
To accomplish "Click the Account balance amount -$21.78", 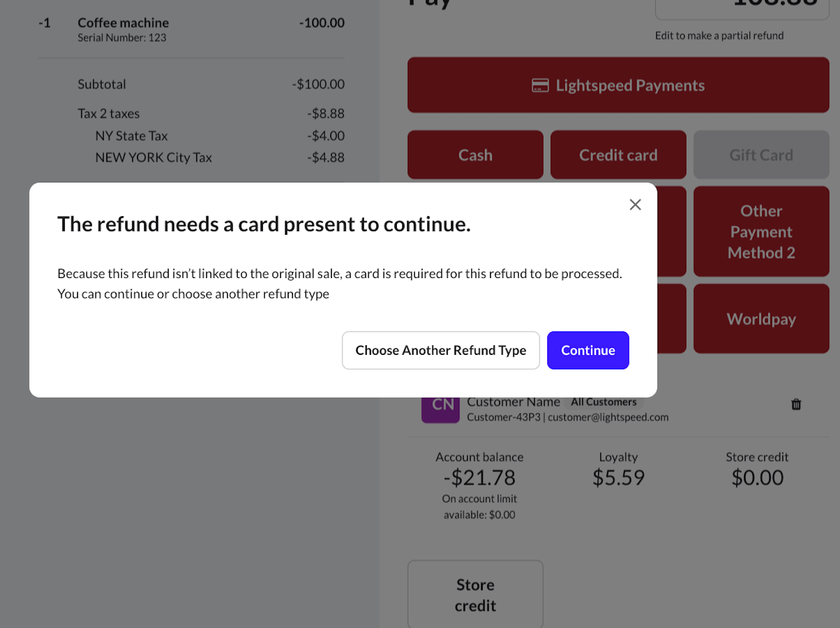I will 479,478.
